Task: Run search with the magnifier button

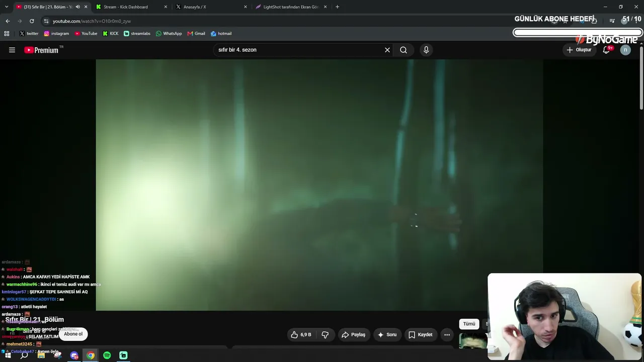Action: click(404, 50)
